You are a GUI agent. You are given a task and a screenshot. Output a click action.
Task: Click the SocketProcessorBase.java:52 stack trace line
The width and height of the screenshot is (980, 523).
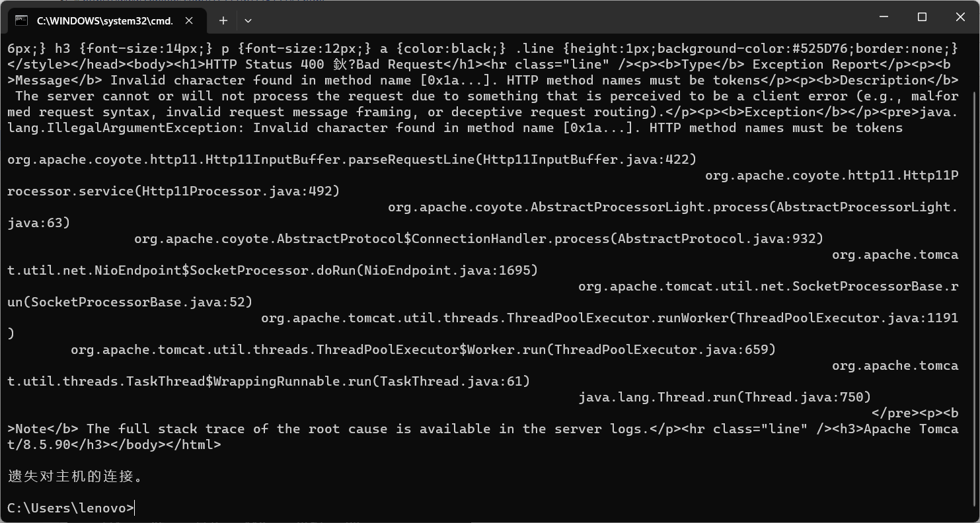(x=130, y=302)
